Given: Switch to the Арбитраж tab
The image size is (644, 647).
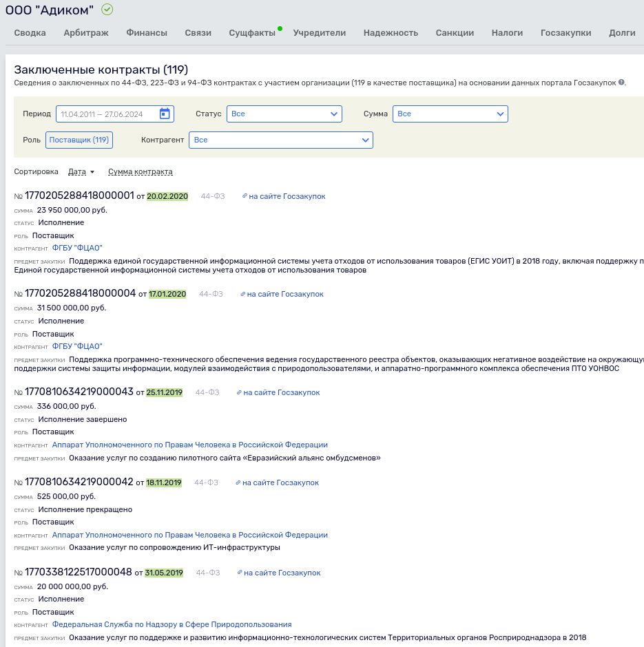Looking at the screenshot, I should [x=86, y=32].
